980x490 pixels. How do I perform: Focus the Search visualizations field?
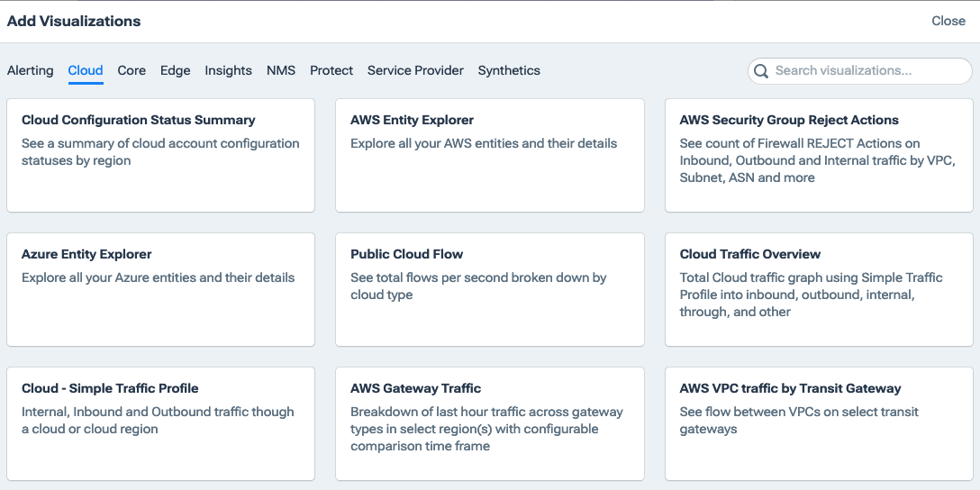pos(860,70)
